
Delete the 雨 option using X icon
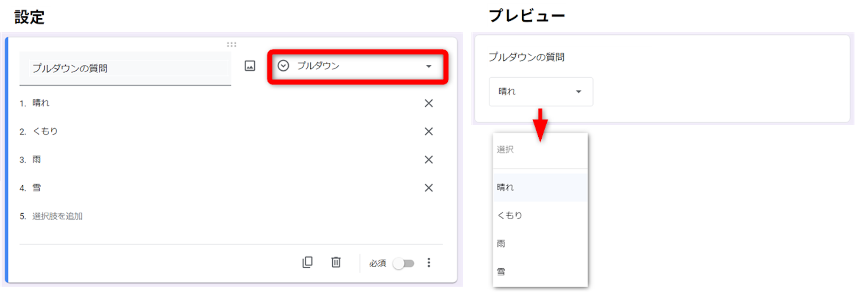[x=428, y=160]
